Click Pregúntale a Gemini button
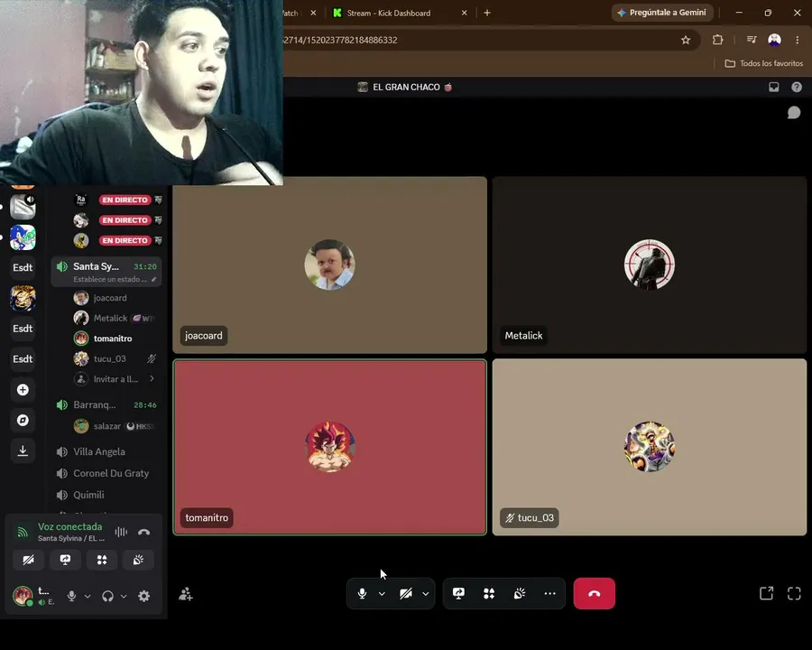The height and width of the screenshot is (650, 812). click(x=662, y=13)
